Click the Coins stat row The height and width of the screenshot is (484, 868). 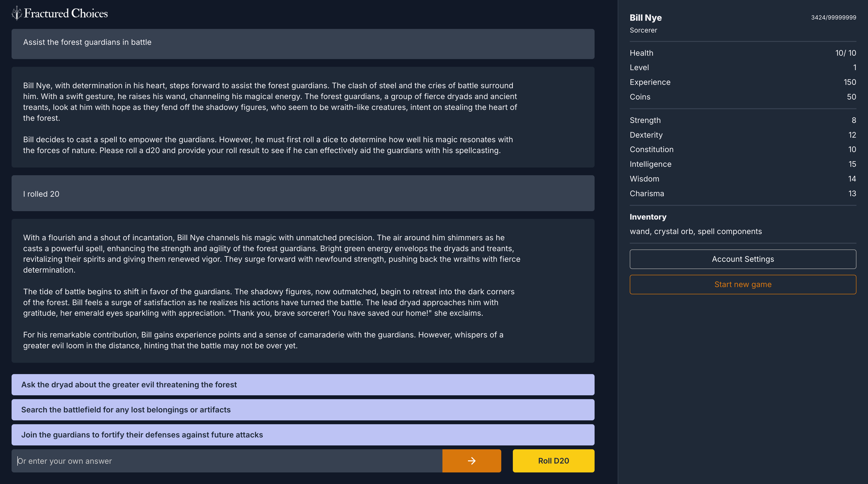742,97
